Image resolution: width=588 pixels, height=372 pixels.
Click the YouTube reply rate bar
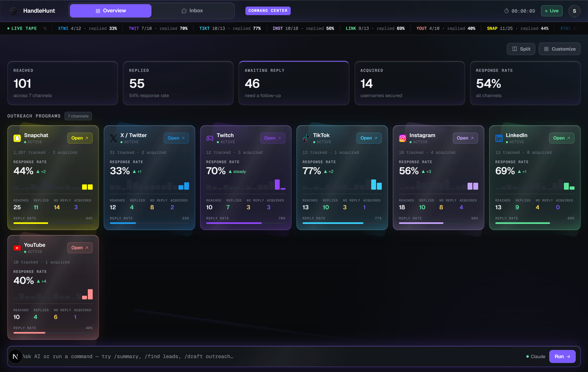click(53, 333)
